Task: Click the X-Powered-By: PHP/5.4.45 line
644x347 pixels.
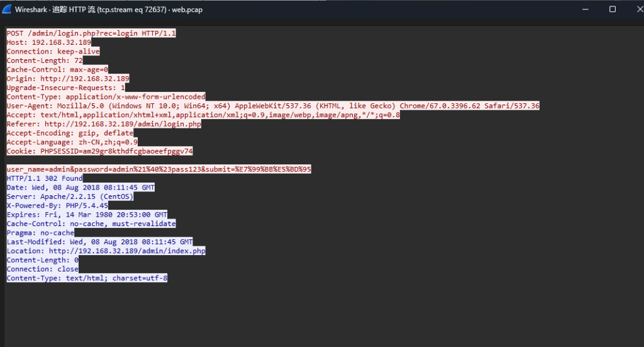Action: [57, 205]
